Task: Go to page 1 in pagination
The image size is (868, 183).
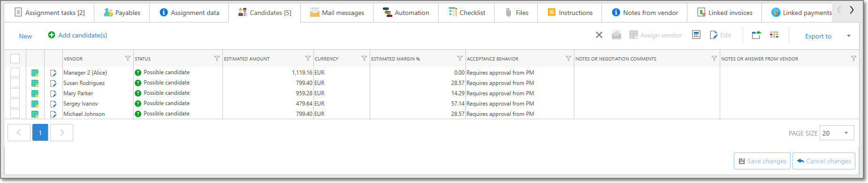Action: [x=40, y=133]
